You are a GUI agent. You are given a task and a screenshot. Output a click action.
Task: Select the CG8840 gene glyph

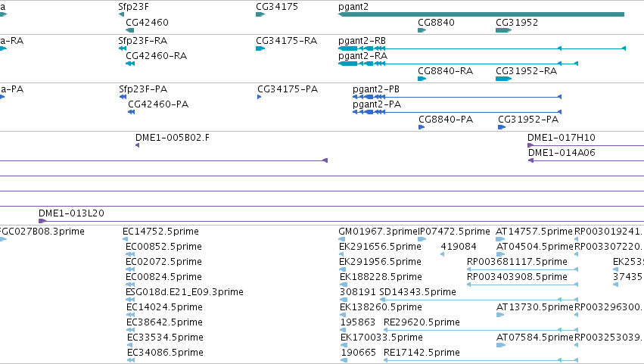[422, 30]
